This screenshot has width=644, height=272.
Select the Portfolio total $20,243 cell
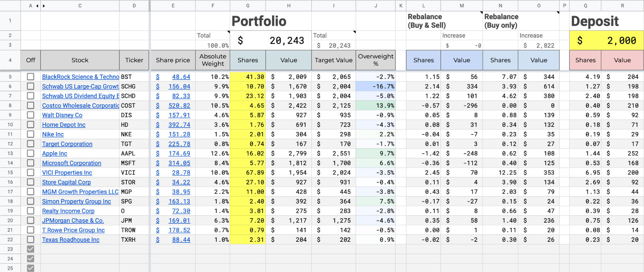271,40
